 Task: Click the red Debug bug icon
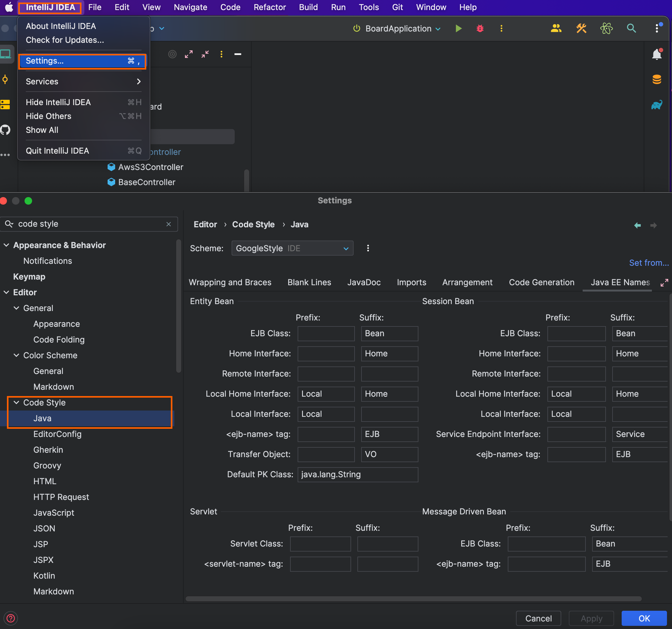pos(480,28)
